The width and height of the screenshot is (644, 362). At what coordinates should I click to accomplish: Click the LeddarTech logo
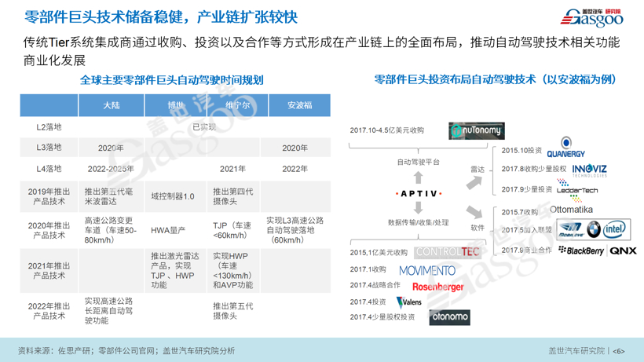[x=577, y=191]
